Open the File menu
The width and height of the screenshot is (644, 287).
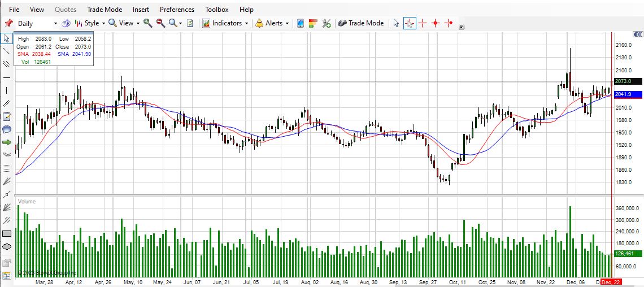[x=14, y=10]
